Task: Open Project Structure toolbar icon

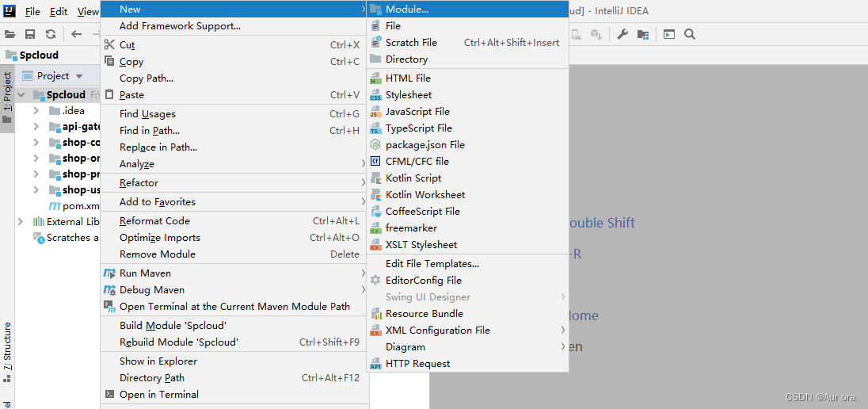Action: 643,34
